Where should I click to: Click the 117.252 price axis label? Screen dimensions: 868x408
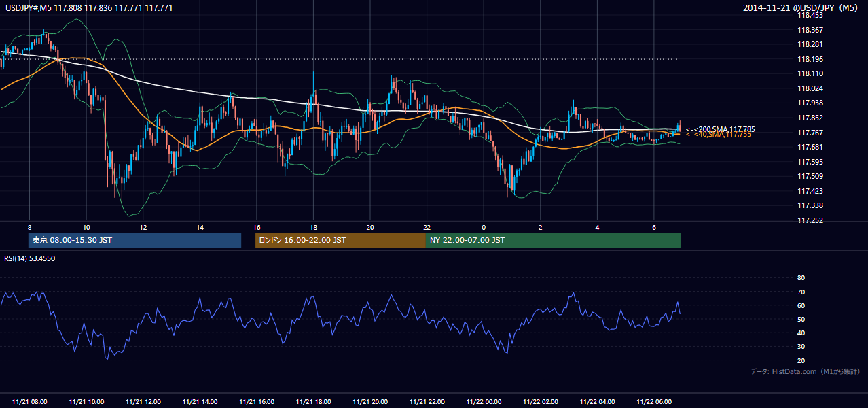pyautogui.click(x=810, y=220)
